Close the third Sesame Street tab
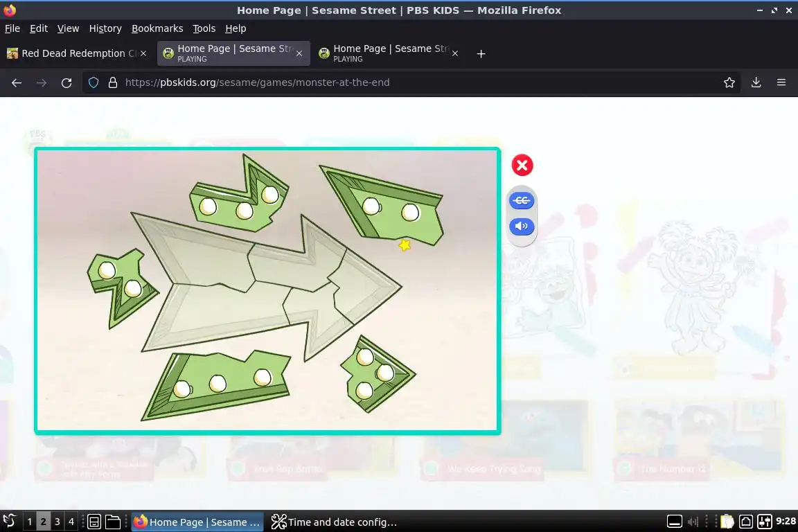Viewport: 798px width, 532px height. [x=455, y=53]
